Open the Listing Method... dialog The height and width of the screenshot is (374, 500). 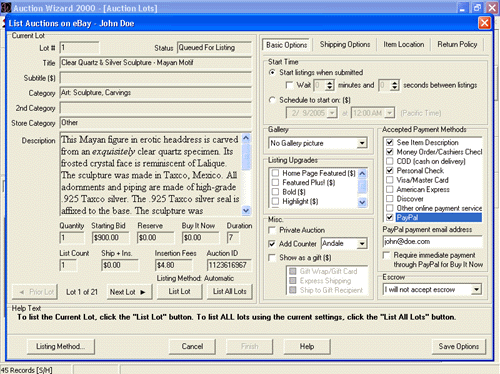[60, 347]
